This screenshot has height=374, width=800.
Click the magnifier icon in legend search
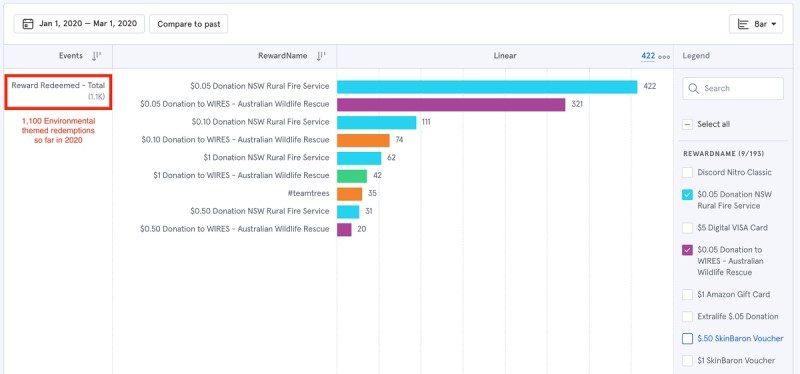[693, 88]
